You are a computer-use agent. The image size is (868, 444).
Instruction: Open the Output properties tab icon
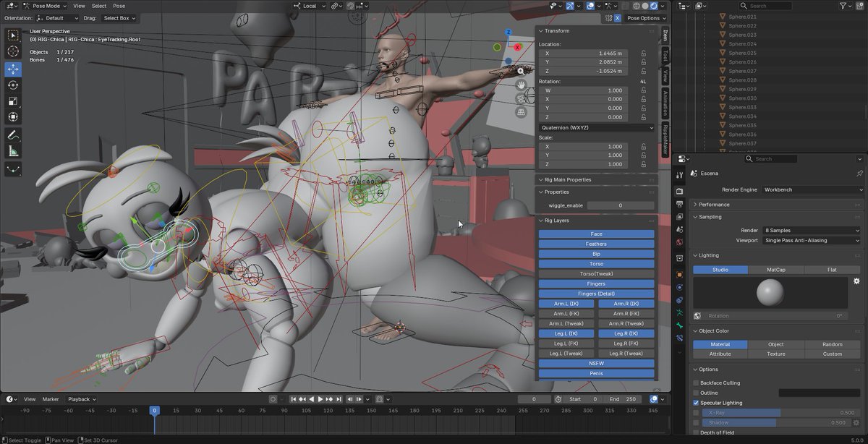679,204
